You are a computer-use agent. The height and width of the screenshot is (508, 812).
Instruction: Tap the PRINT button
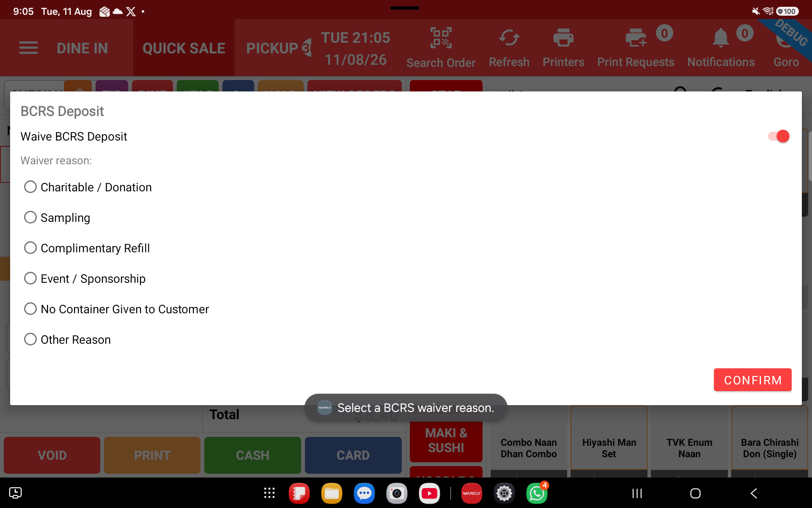[152, 455]
